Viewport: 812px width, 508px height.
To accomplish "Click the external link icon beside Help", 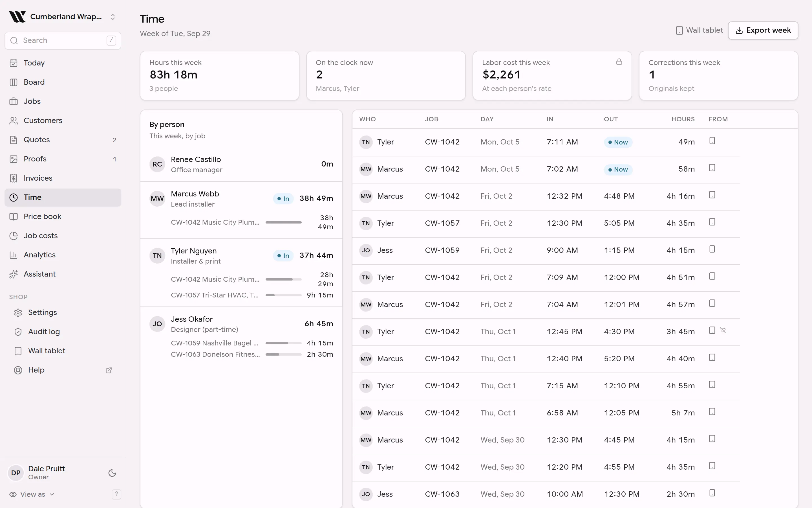I will coord(109,370).
